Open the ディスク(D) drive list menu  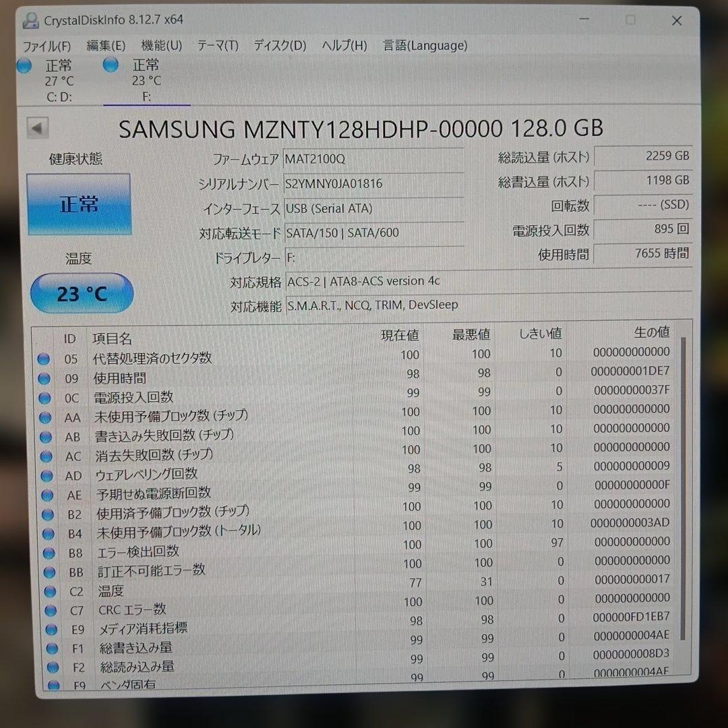(278, 45)
